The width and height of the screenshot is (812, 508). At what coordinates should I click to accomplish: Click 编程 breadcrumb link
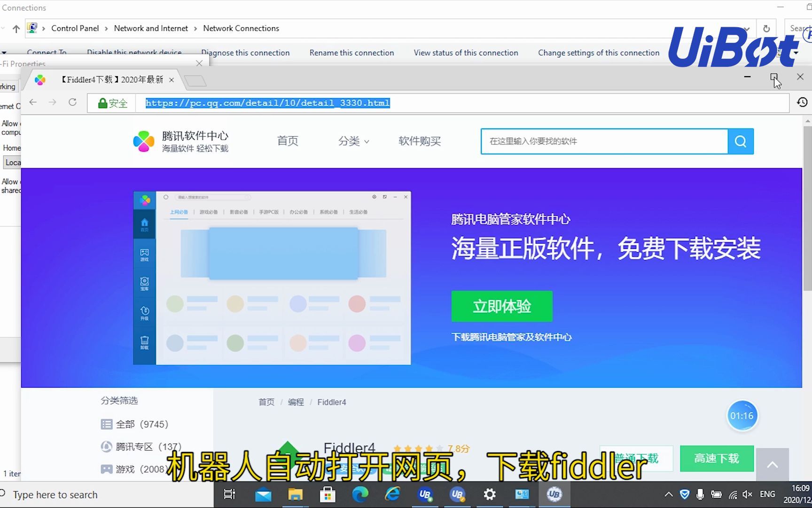(x=296, y=402)
